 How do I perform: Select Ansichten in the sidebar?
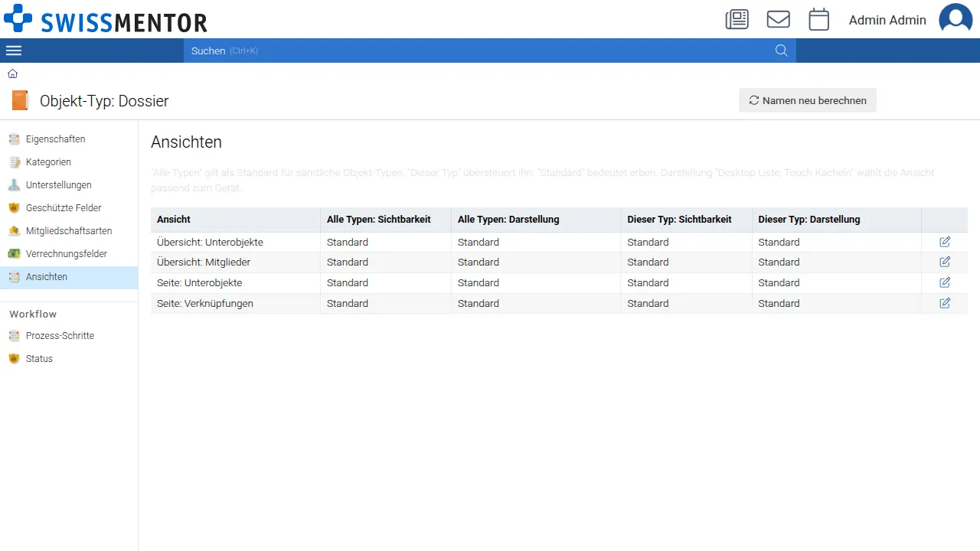tap(69, 277)
